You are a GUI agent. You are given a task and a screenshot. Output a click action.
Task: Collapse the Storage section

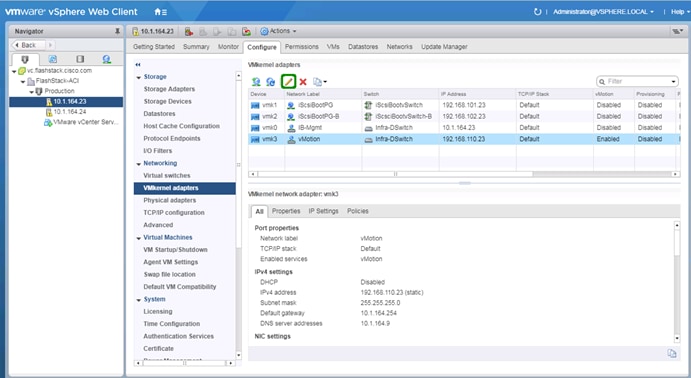tap(139, 77)
